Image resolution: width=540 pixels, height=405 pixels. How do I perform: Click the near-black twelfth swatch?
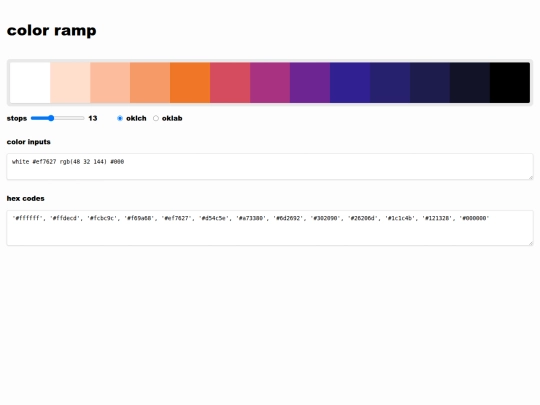point(470,83)
